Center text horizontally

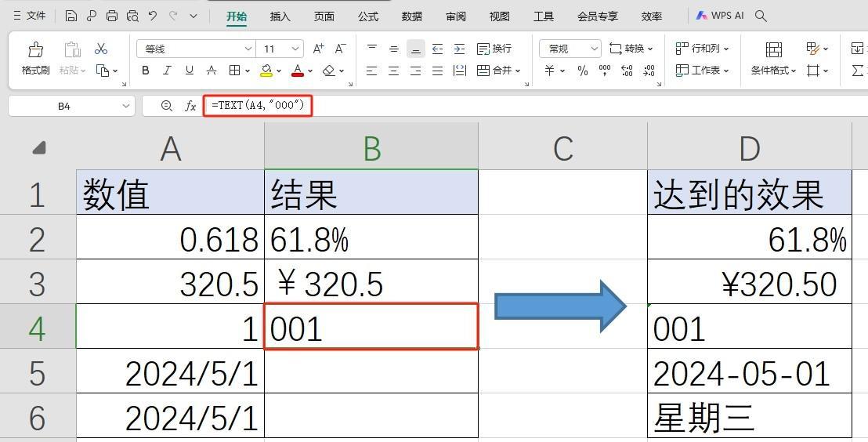point(393,71)
